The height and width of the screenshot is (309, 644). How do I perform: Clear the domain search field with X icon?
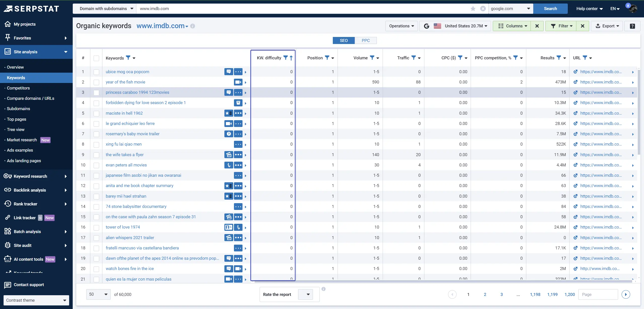coord(483,9)
